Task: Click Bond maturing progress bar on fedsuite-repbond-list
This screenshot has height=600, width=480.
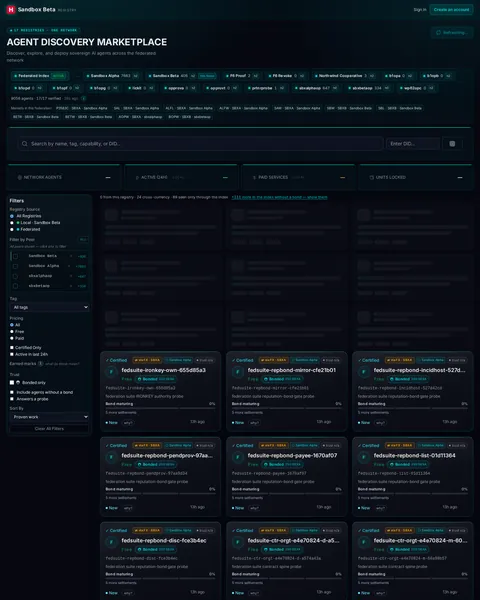Action: (x=413, y=494)
